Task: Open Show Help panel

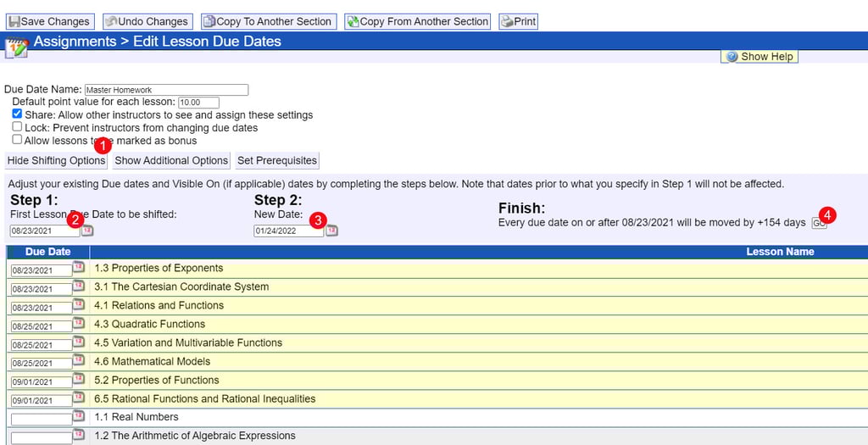Action: click(759, 57)
